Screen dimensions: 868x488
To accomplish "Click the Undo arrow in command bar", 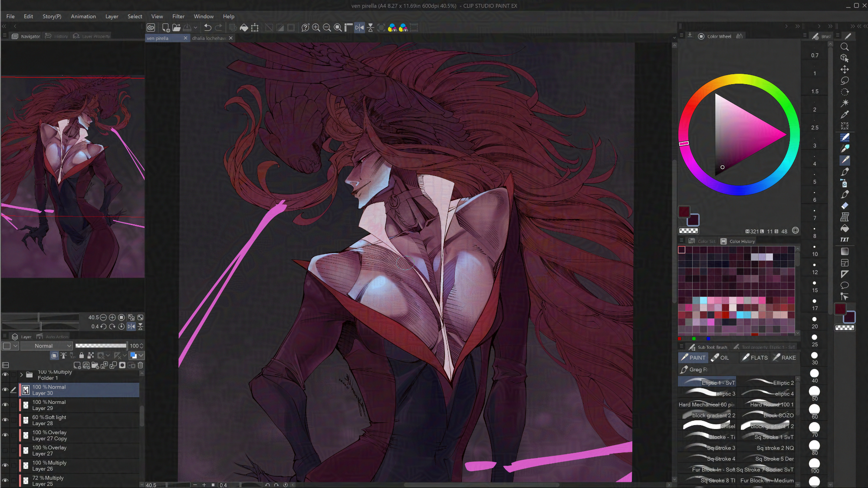I will pos(207,28).
